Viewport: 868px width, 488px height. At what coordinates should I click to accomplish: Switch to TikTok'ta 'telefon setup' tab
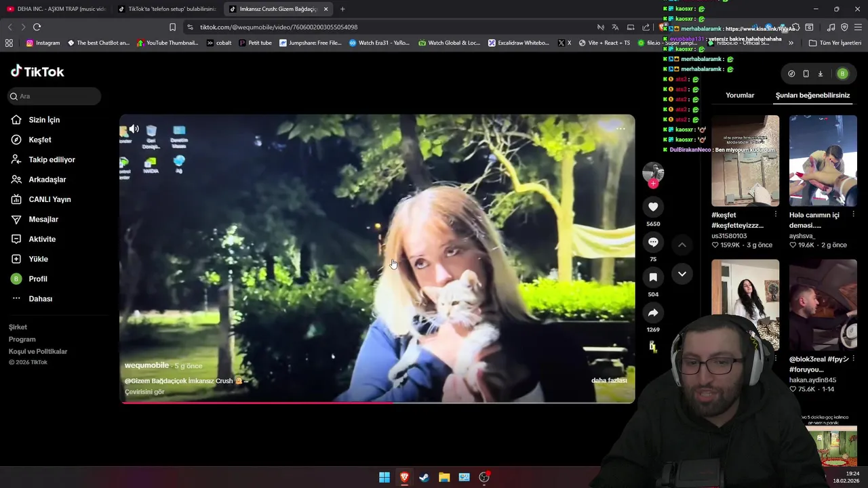167,9
